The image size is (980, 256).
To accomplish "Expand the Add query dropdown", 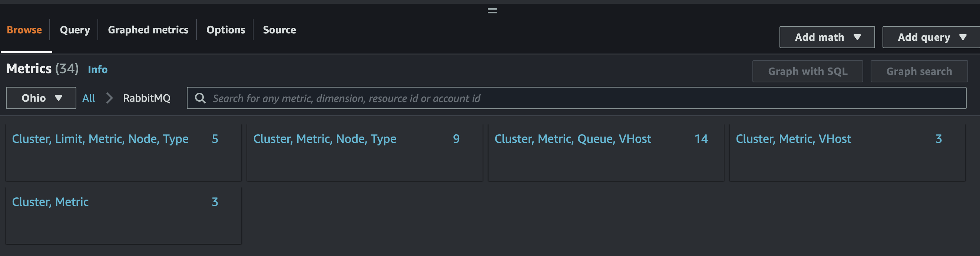I will [x=931, y=37].
